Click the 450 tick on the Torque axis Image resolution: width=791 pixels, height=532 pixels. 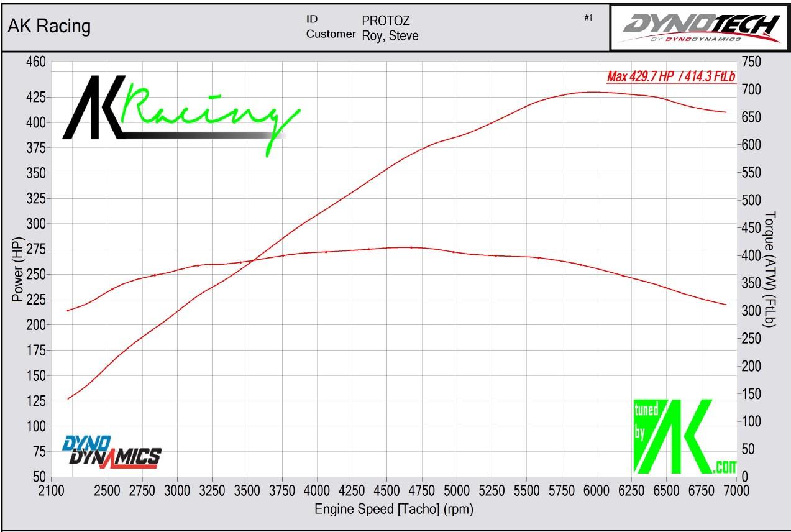(751, 228)
